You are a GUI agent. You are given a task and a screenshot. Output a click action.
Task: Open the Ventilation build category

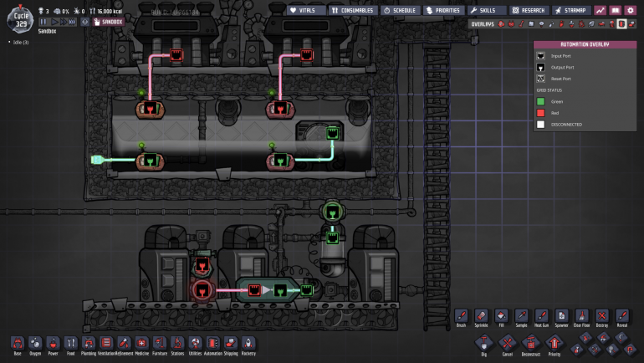coord(106,344)
